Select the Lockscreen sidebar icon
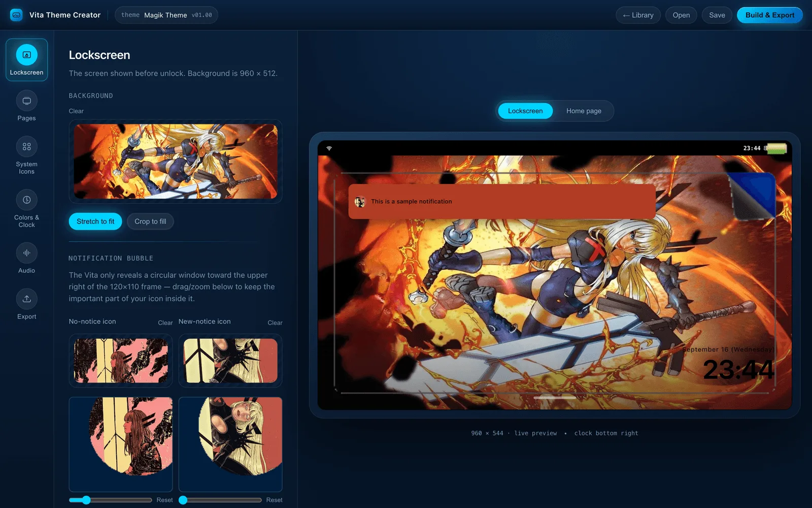812x508 pixels. click(26, 55)
